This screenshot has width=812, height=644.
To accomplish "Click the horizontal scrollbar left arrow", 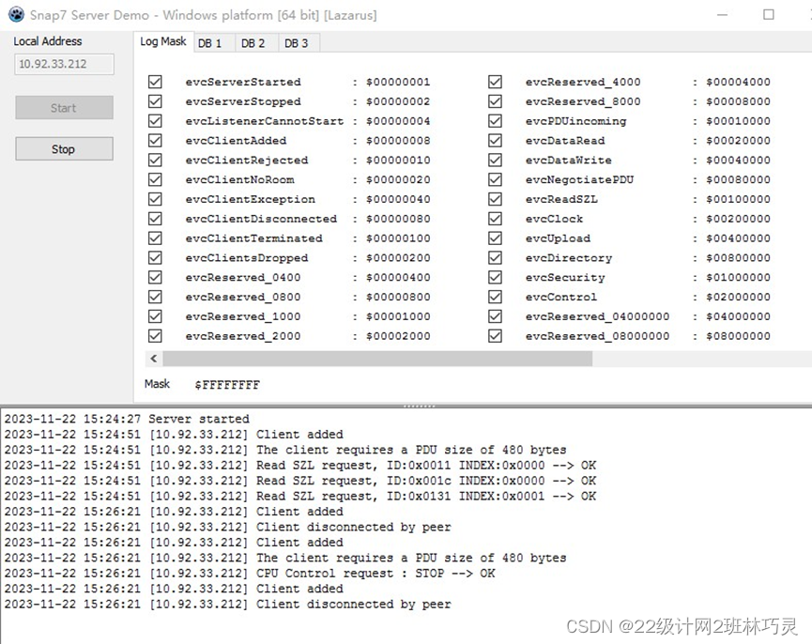I will coord(154,359).
